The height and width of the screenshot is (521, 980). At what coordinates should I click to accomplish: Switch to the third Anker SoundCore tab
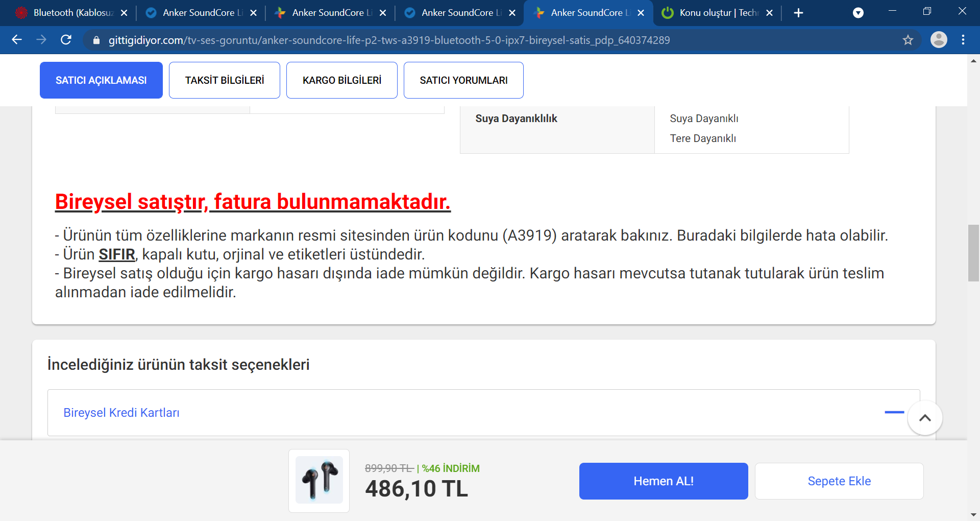(x=459, y=13)
